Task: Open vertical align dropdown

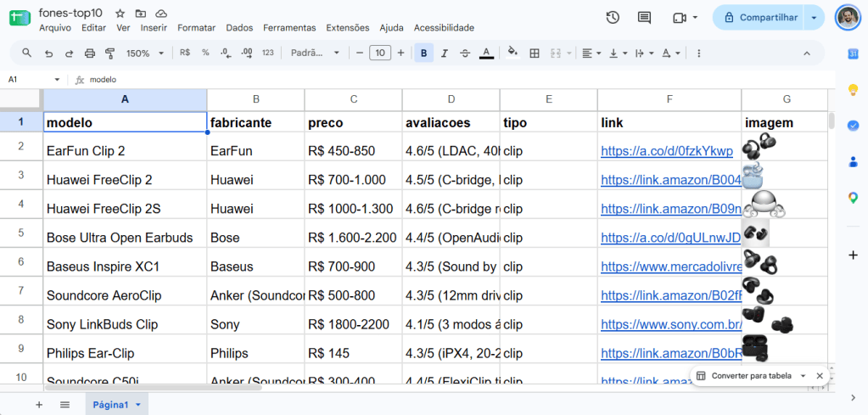Action: coord(618,53)
